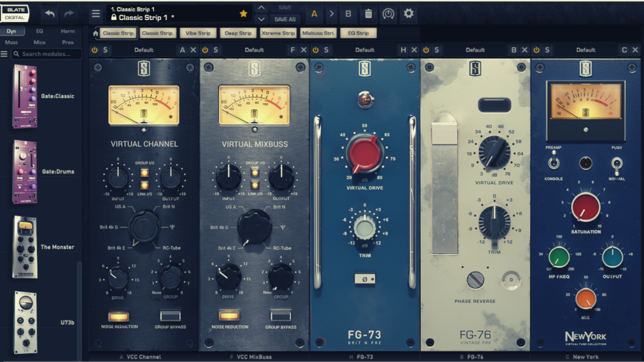This screenshot has height=362, width=644.
Task: Toggle power on VCC MixBuss module
Action: [x=205, y=50]
